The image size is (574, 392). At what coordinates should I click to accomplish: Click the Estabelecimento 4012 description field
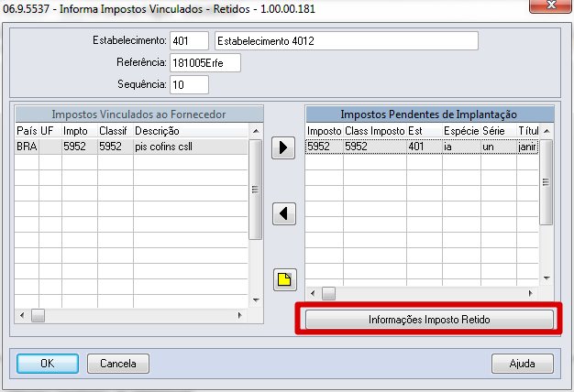tap(347, 40)
